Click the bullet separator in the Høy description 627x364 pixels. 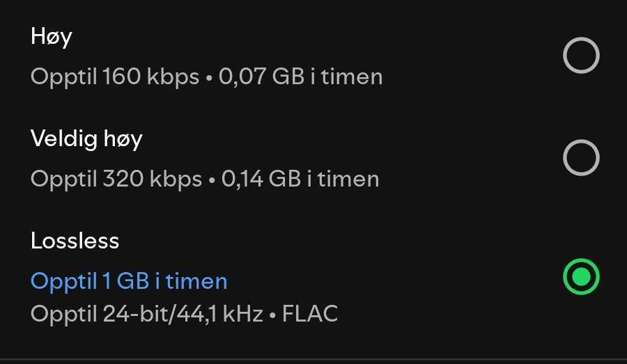(x=209, y=77)
